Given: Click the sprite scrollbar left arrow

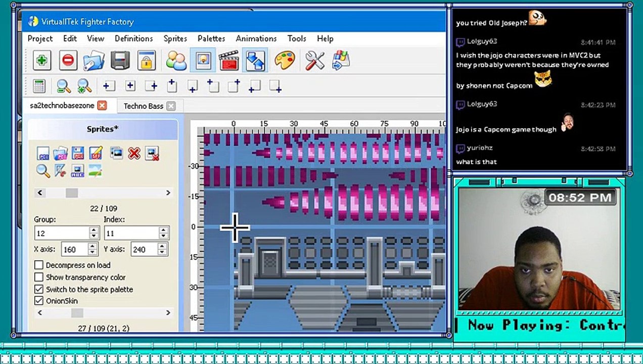Looking at the screenshot, I should (x=40, y=193).
